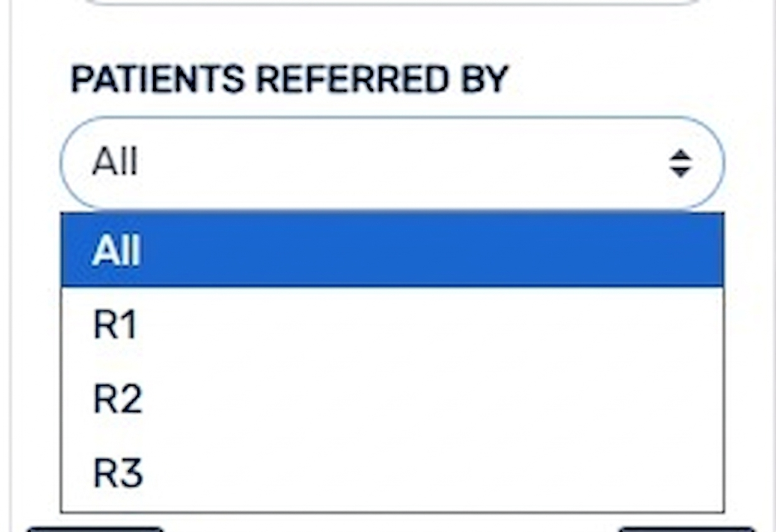Click the last entry, R3
This screenshot has height=532, width=776.
coord(118,473)
